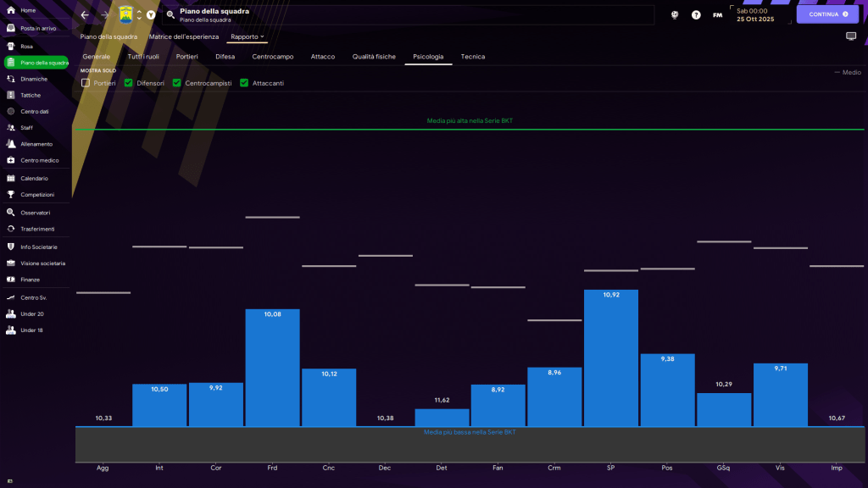Open Matrice dell'esperienza link
868x488 pixels.
coord(183,37)
